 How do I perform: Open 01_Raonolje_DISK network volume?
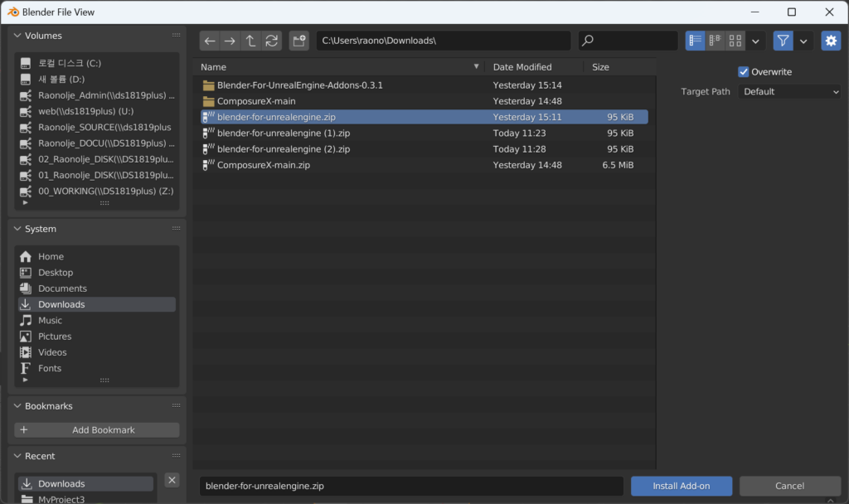(x=97, y=175)
